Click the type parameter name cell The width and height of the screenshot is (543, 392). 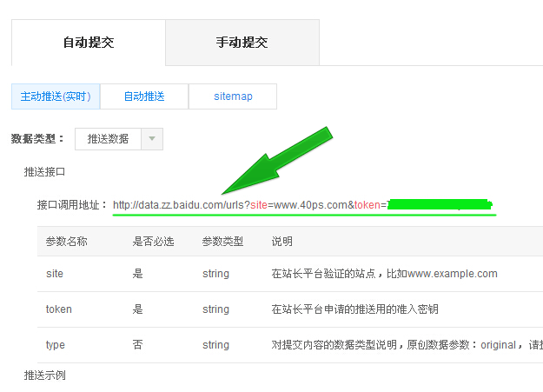pyautogui.click(x=56, y=345)
